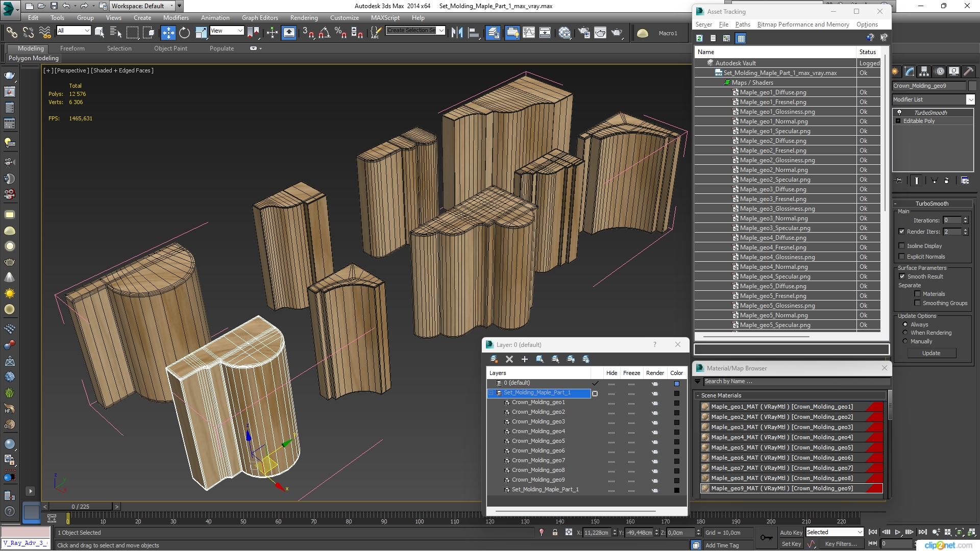Check Separate by Smoothing Groups option
The height and width of the screenshot is (551, 980).
tap(917, 303)
